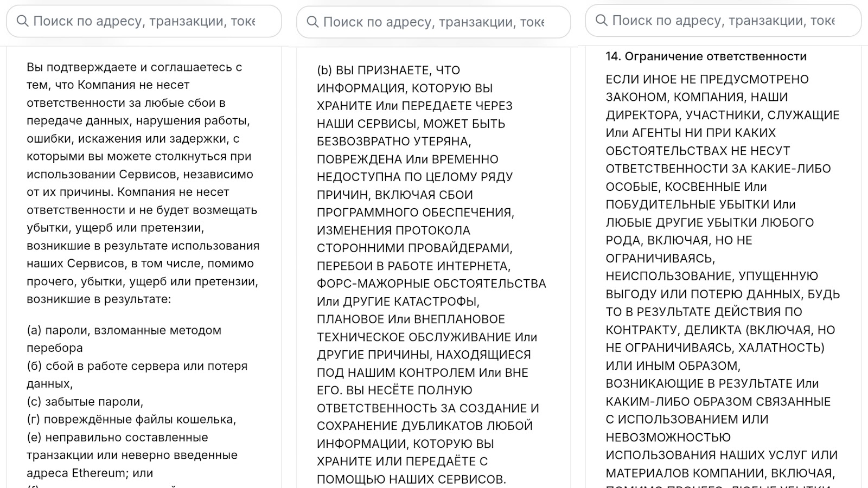868x488 pixels.
Task: Click the magnifier icon in the left search bar
Action: click(23, 21)
